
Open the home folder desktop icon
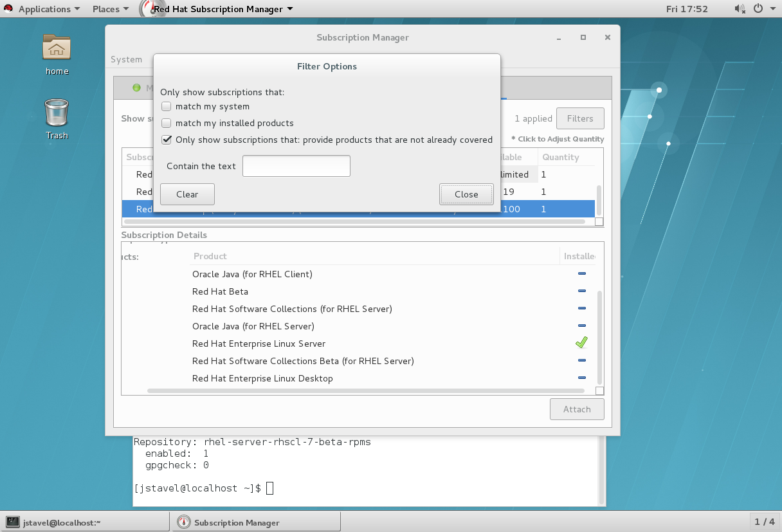point(57,48)
